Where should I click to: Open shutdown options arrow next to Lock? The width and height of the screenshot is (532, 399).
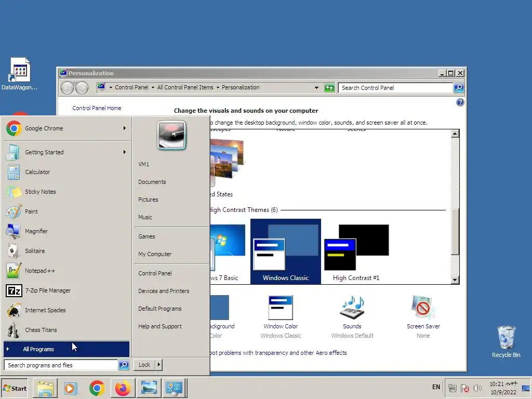click(x=159, y=365)
